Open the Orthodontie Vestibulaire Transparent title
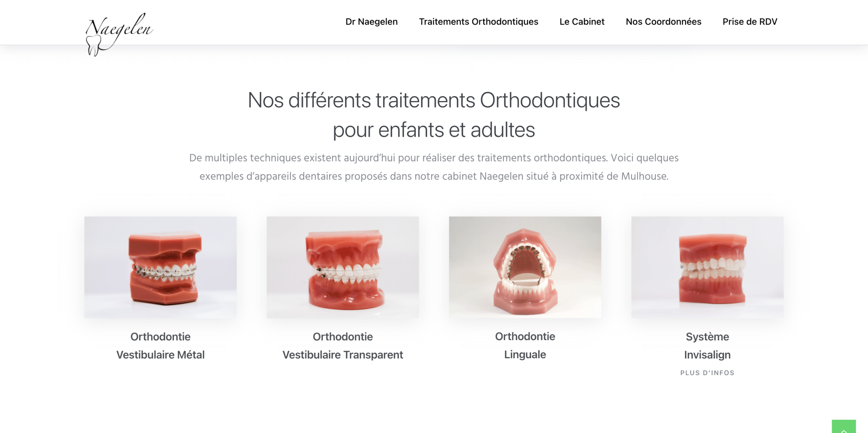This screenshot has height=433, width=868. tap(342, 346)
